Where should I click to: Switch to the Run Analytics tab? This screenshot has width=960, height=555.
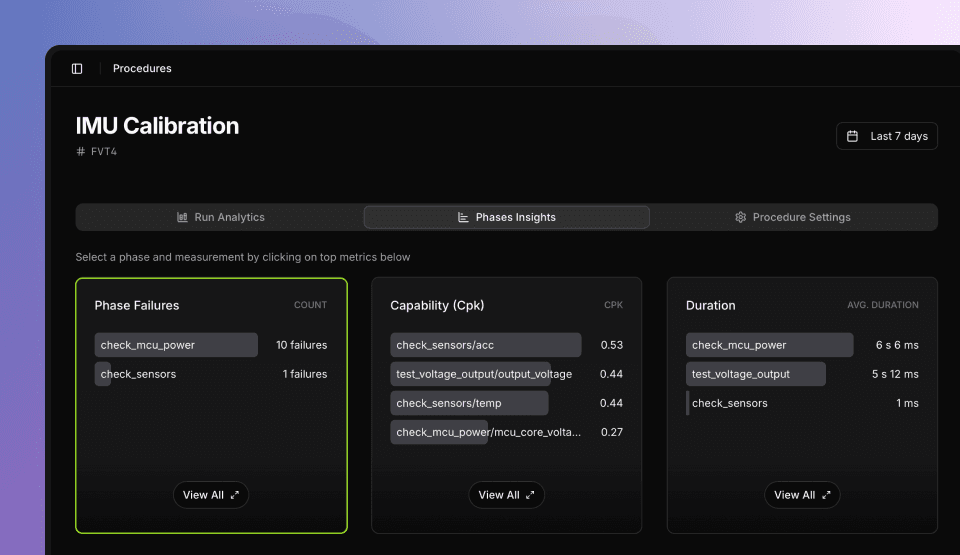tap(220, 217)
